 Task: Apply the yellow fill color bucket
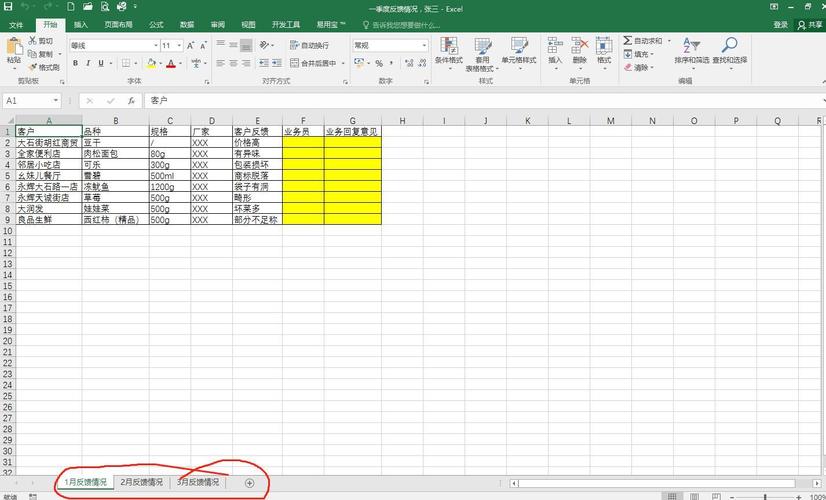point(151,63)
